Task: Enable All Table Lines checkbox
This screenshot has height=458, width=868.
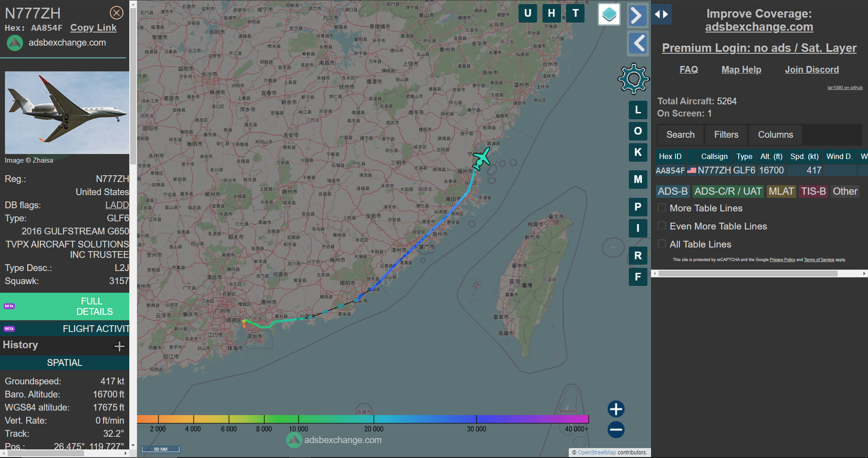Action: pos(661,244)
